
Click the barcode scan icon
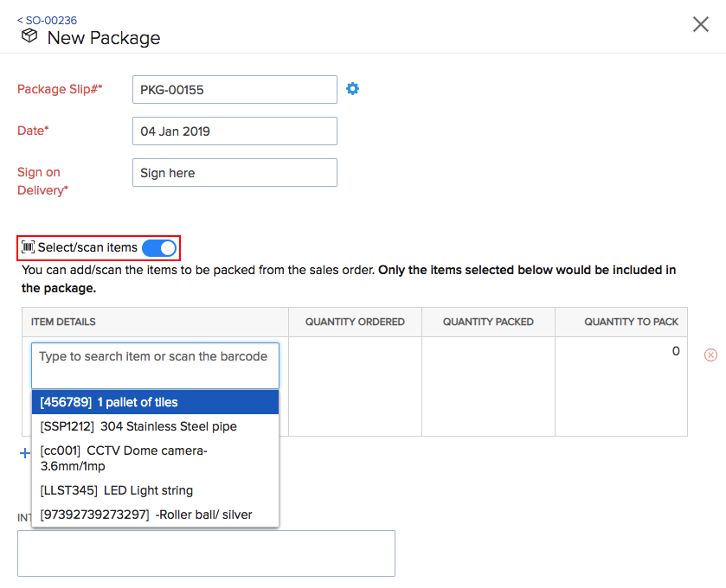point(28,248)
